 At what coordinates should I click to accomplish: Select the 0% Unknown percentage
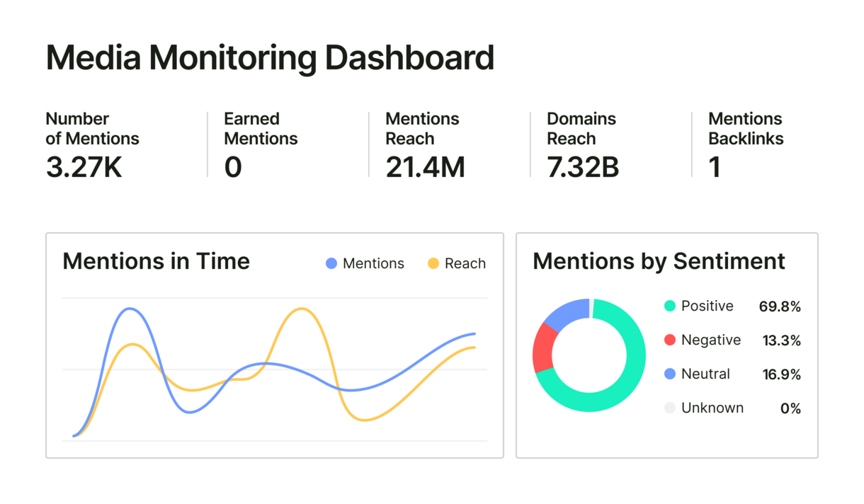coord(790,408)
